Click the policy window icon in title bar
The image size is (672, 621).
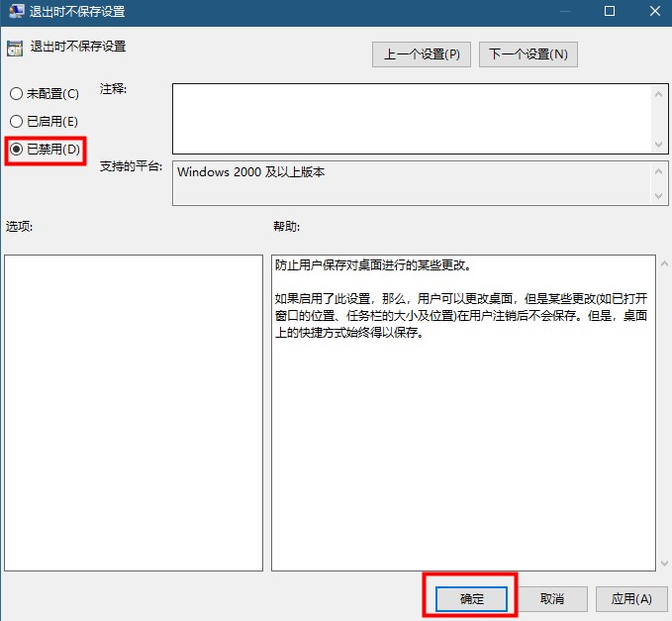(14, 13)
